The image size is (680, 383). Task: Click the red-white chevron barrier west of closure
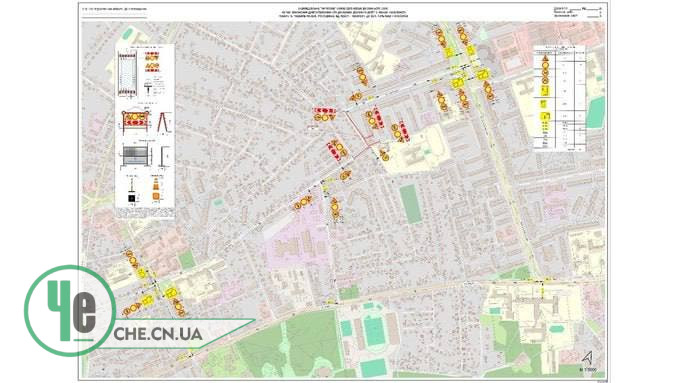pos(325,111)
